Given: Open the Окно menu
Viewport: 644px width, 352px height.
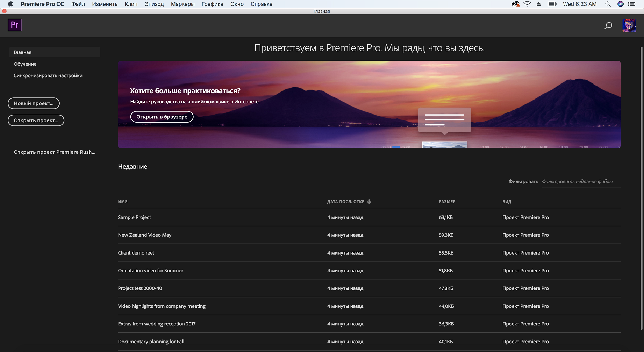Looking at the screenshot, I should [x=237, y=4].
